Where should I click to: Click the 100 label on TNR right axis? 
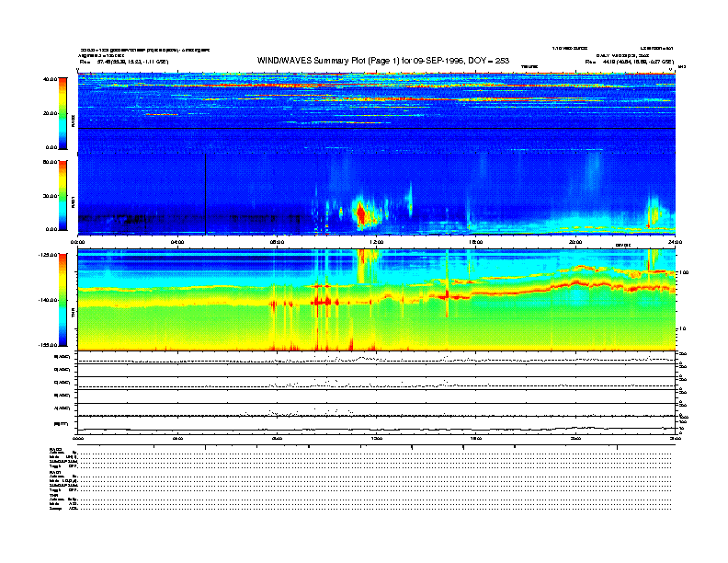point(684,272)
